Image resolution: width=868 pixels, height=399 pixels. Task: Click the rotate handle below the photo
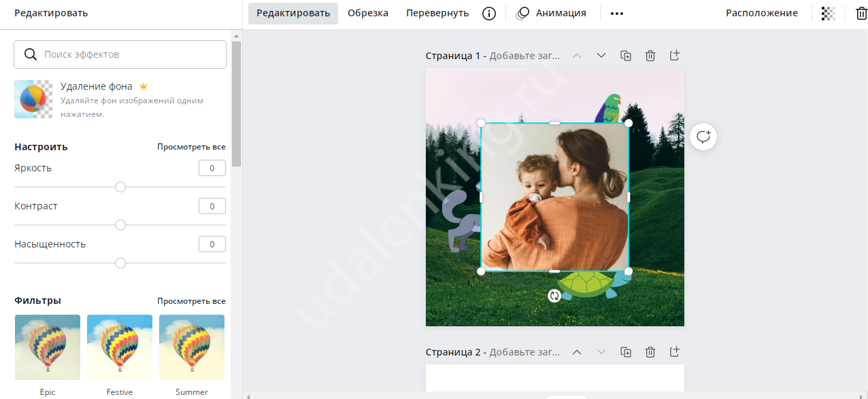tap(554, 296)
